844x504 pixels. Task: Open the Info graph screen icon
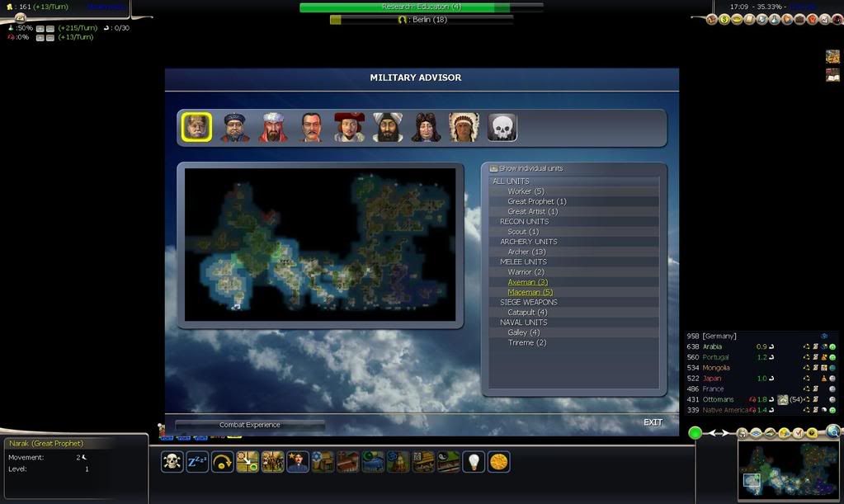(825, 19)
